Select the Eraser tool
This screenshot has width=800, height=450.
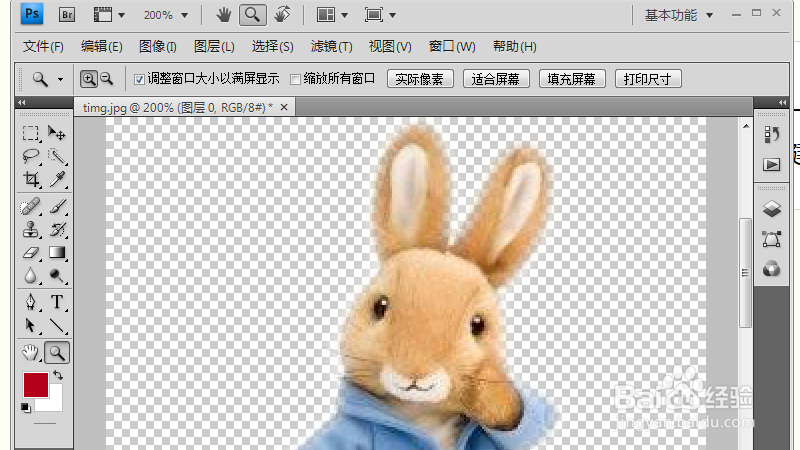[31, 253]
